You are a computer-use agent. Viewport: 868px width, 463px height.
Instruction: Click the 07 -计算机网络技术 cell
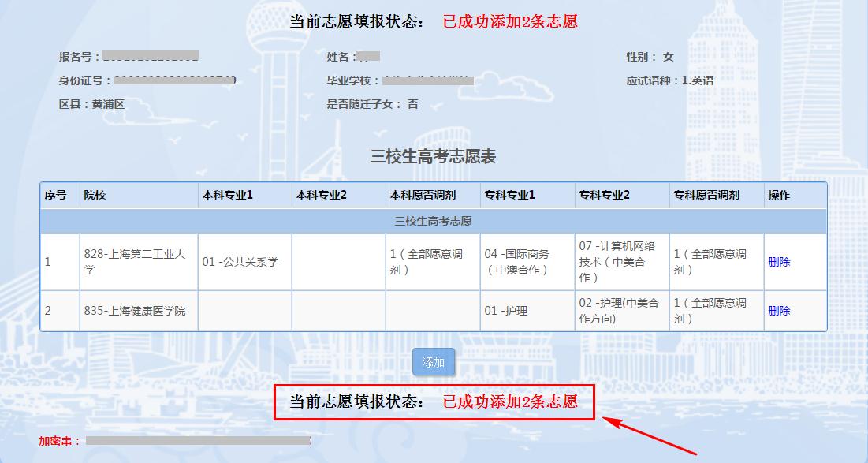tap(622, 262)
